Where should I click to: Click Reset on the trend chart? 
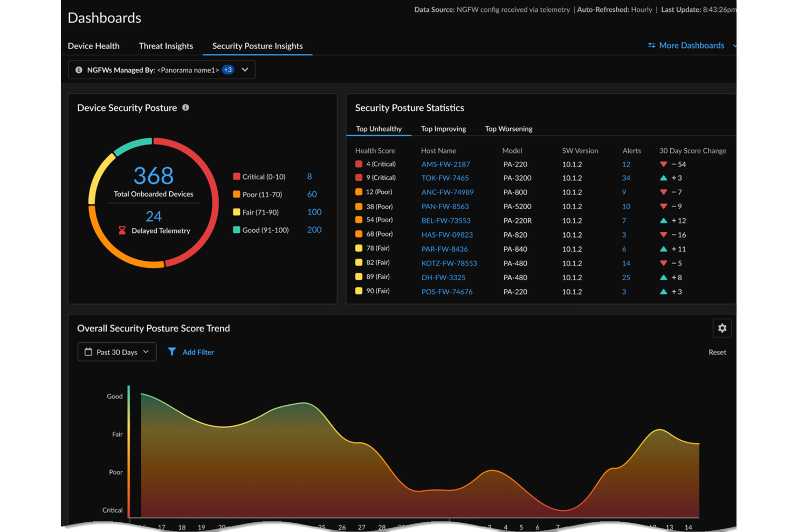(x=717, y=351)
